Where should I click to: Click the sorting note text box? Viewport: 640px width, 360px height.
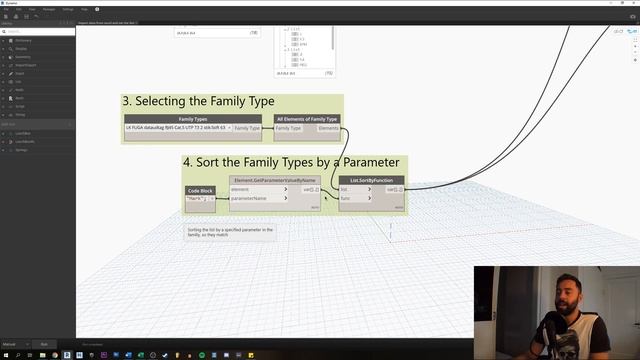[x=230, y=232]
